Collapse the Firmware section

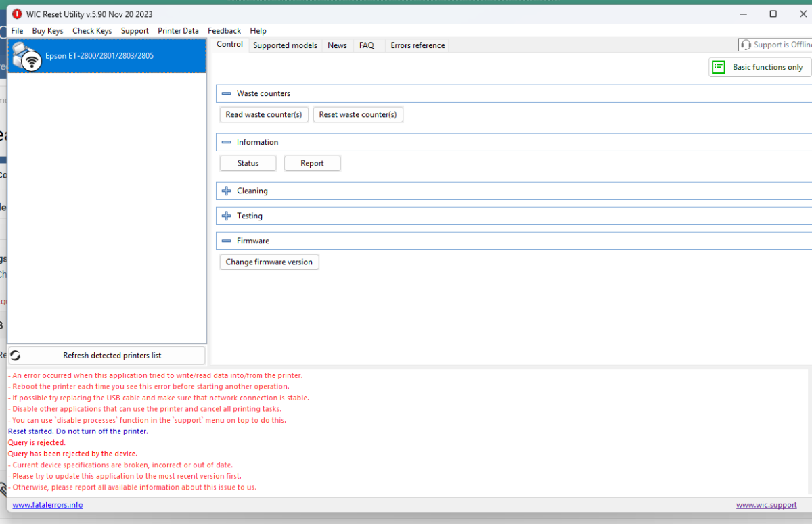pyautogui.click(x=226, y=241)
